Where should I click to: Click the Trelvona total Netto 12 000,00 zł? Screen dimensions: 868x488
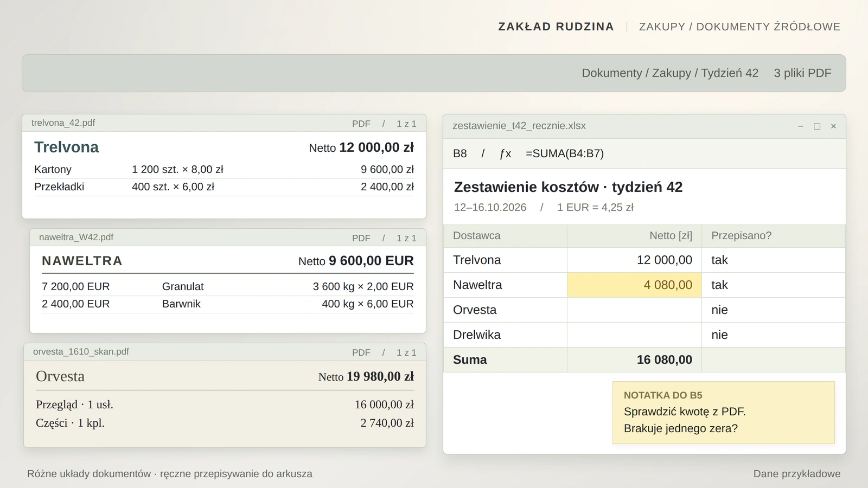[x=361, y=147]
